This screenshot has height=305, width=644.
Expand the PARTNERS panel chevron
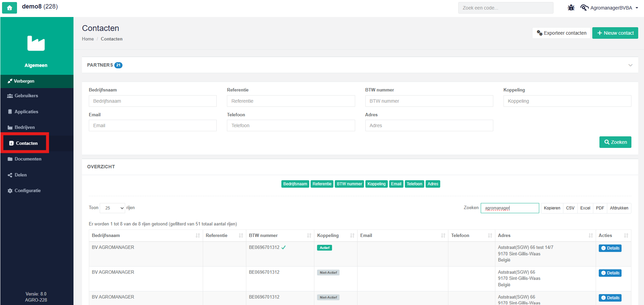[x=630, y=65]
